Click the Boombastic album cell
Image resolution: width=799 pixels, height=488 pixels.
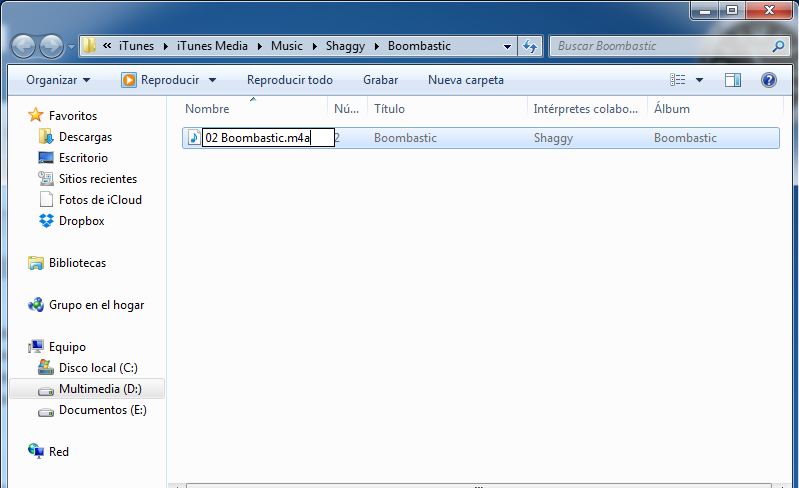685,138
